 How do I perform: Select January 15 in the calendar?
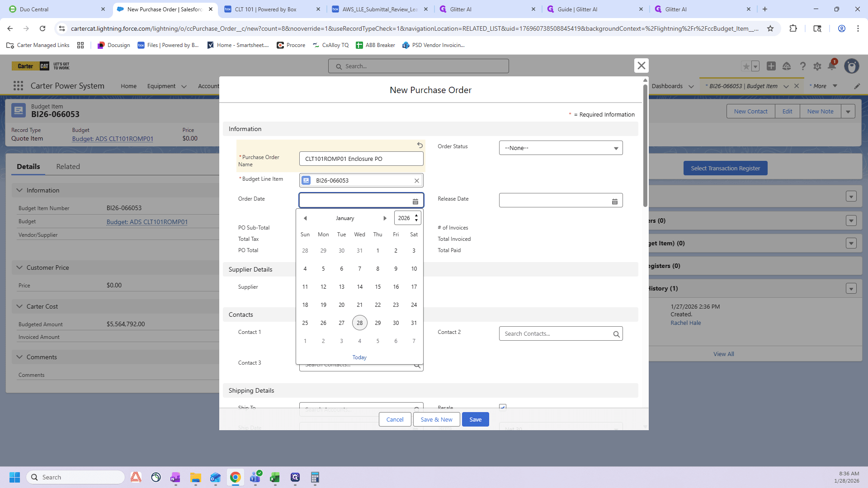coord(377,287)
